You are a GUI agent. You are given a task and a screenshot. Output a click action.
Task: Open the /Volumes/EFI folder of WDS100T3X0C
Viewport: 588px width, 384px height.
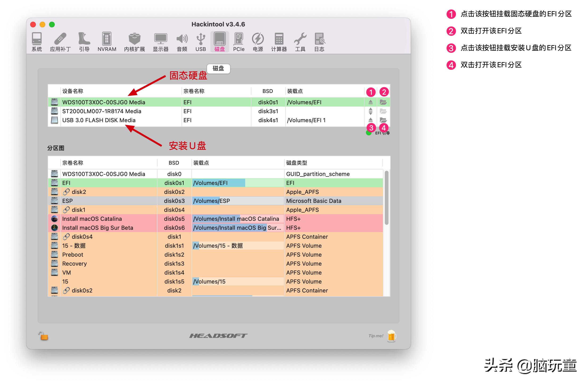pos(383,102)
